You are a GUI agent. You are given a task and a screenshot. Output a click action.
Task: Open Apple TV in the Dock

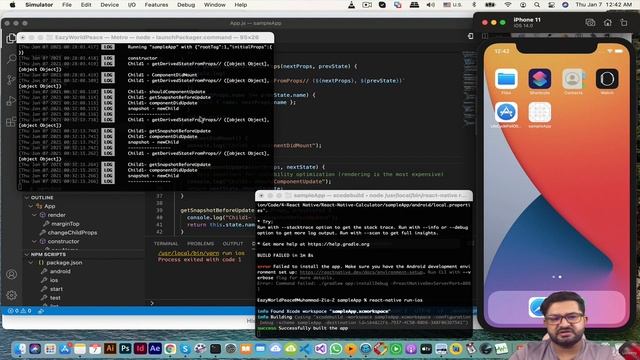pyautogui.click(x=426, y=349)
